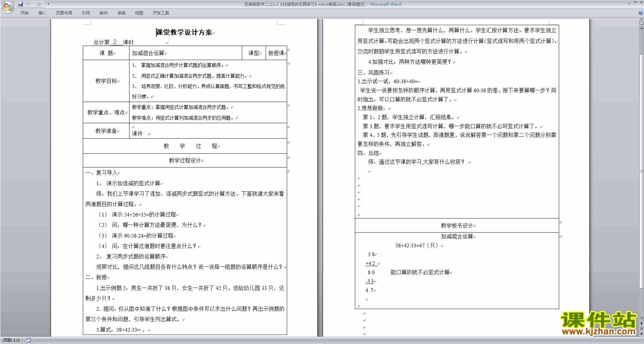Click 课件 in teaching preparation cell
The image size is (644, 344).
click(x=137, y=134)
